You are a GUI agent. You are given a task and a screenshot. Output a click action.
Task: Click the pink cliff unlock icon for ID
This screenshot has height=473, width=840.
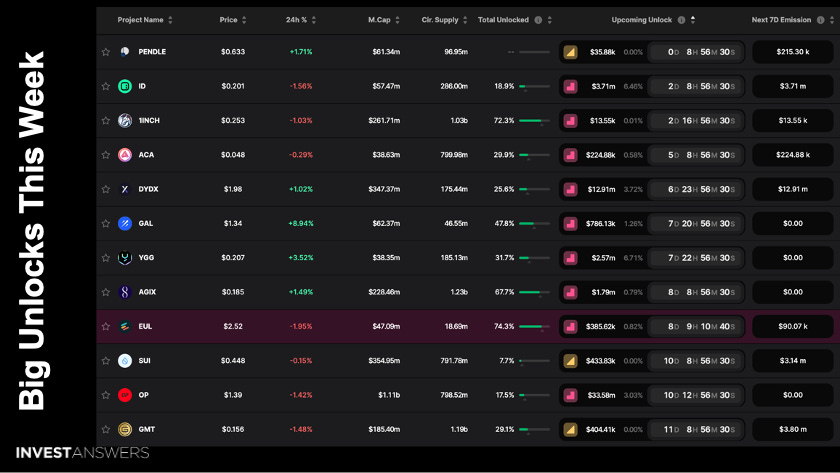[571, 86]
